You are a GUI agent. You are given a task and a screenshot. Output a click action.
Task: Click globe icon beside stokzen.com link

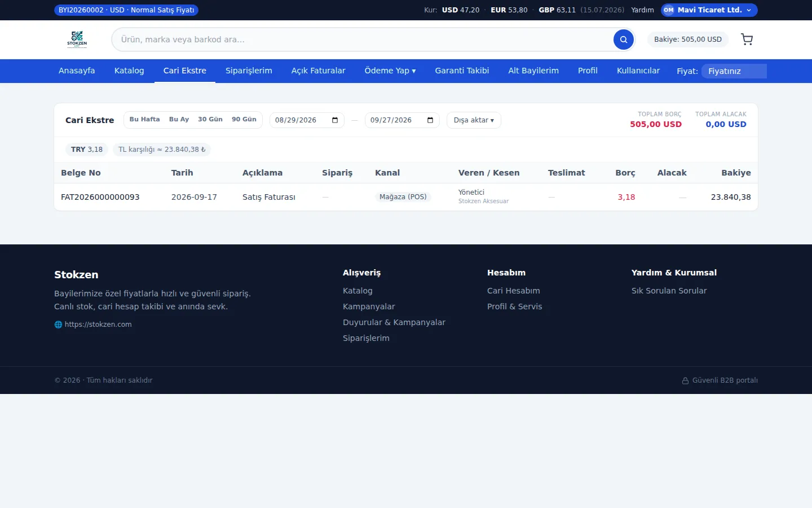click(x=58, y=325)
